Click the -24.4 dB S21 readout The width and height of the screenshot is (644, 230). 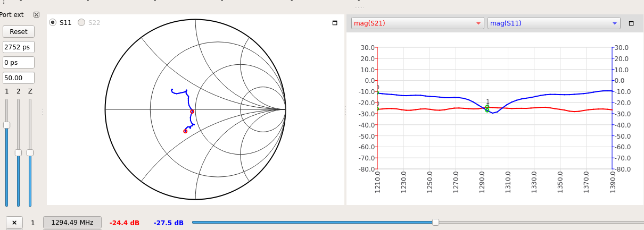tap(125, 223)
